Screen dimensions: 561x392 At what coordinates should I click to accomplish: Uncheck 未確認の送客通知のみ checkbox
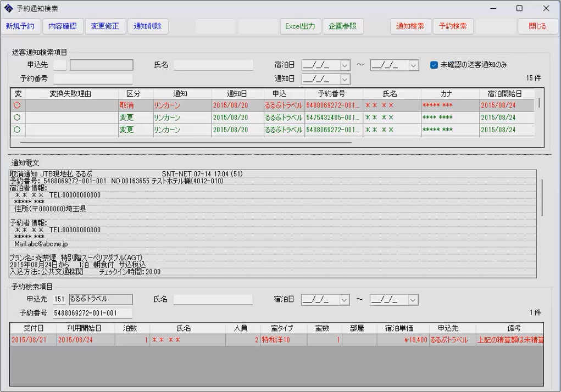coord(434,65)
